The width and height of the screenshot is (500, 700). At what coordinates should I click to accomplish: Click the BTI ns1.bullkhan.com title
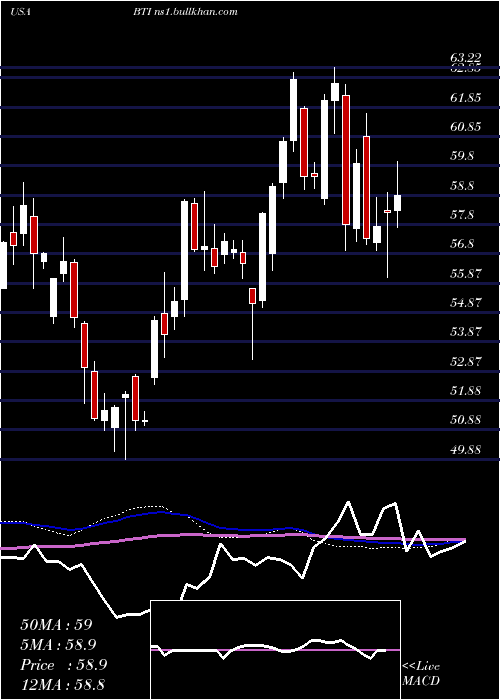tap(185, 12)
